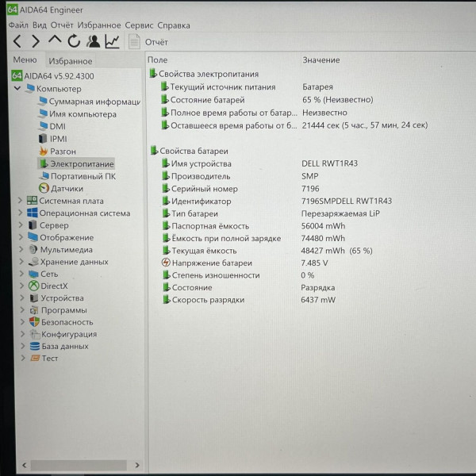Screen dimensions: 476x476
Task: Expand the Устройства tree node
Action: (22, 297)
